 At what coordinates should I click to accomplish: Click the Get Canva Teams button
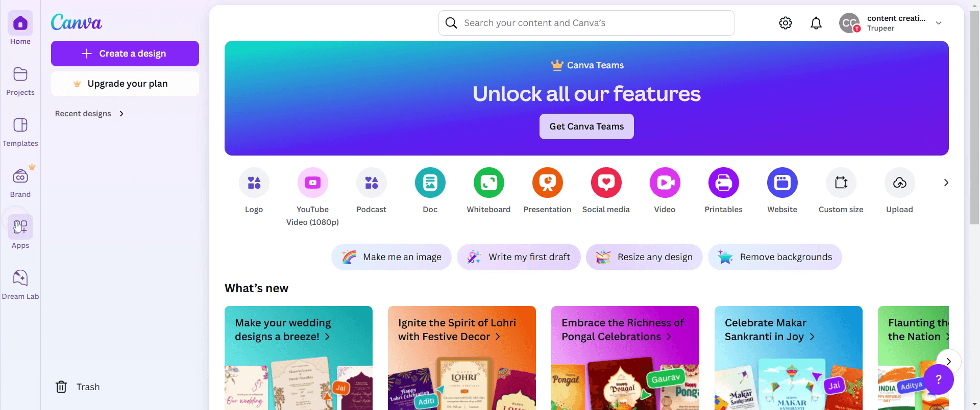click(586, 126)
